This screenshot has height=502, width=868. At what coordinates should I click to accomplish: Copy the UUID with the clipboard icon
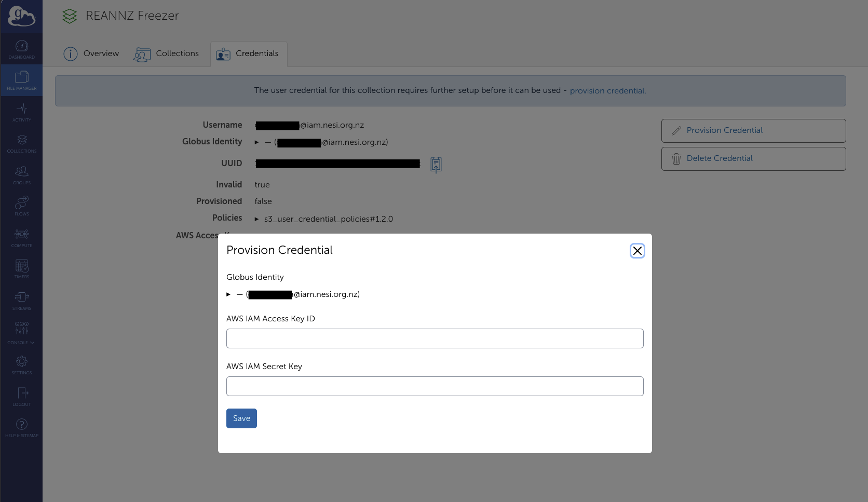[x=436, y=164]
